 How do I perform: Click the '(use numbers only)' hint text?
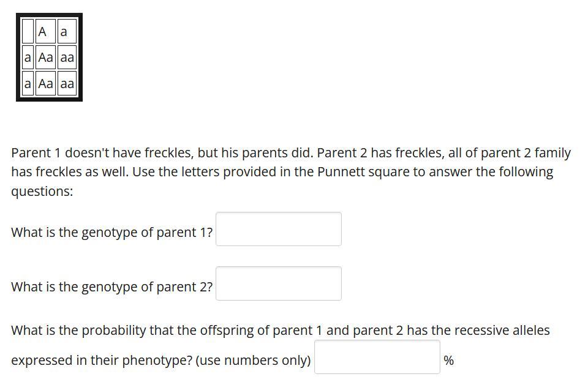coord(253,360)
